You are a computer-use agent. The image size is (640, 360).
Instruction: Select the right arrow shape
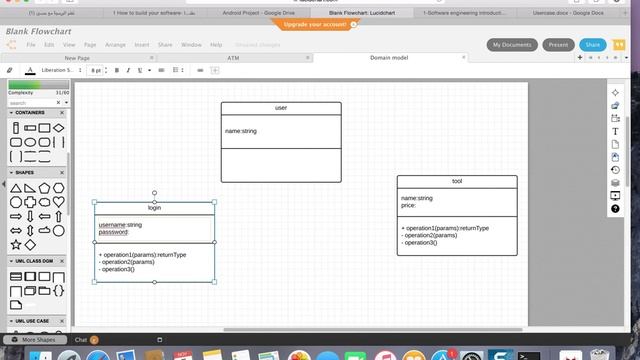coord(16,216)
